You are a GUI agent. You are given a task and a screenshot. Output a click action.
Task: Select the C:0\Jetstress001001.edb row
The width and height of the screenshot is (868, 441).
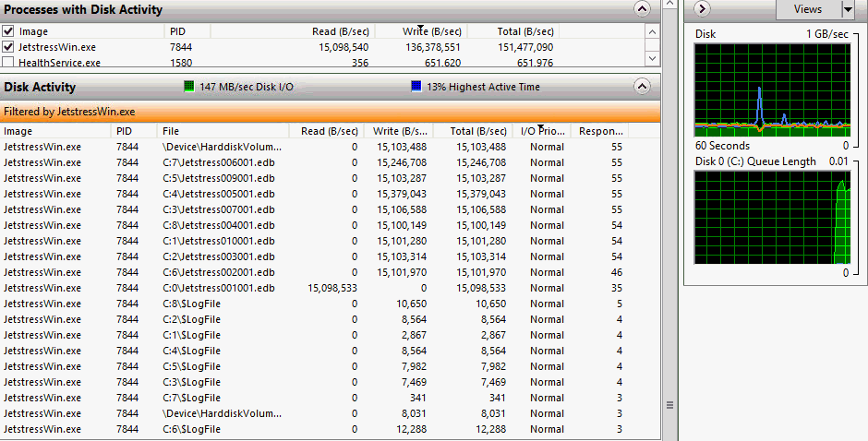pos(331,288)
